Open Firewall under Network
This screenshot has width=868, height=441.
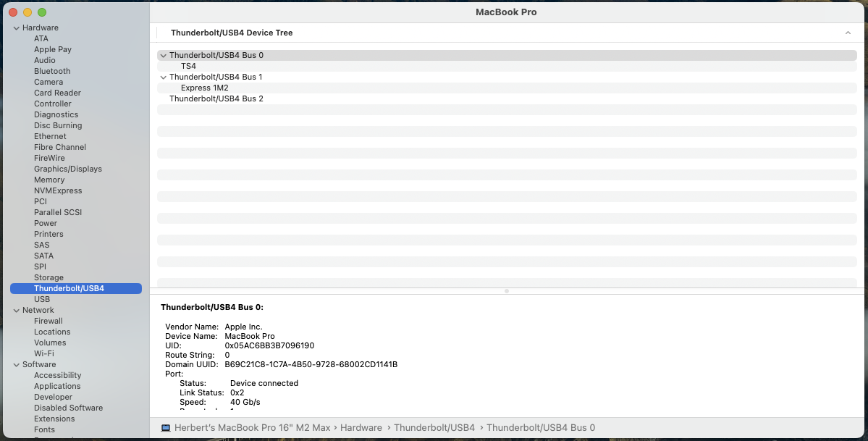[x=49, y=321]
